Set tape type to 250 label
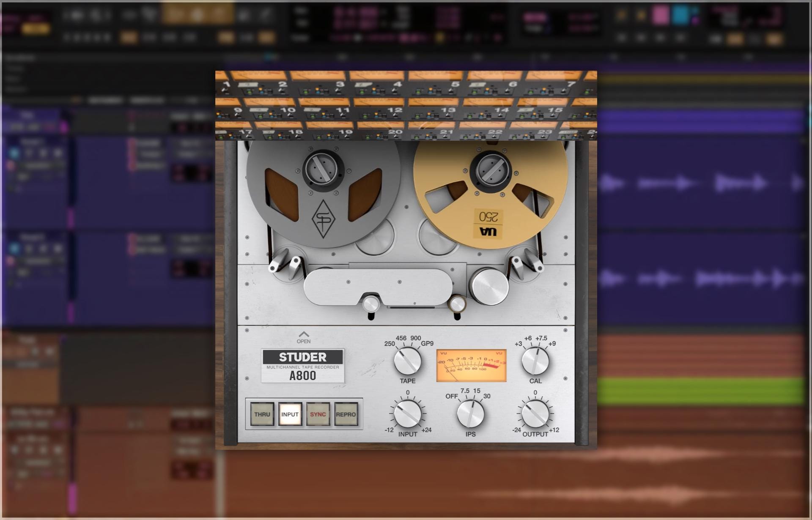This screenshot has height=520, width=812. click(x=389, y=344)
